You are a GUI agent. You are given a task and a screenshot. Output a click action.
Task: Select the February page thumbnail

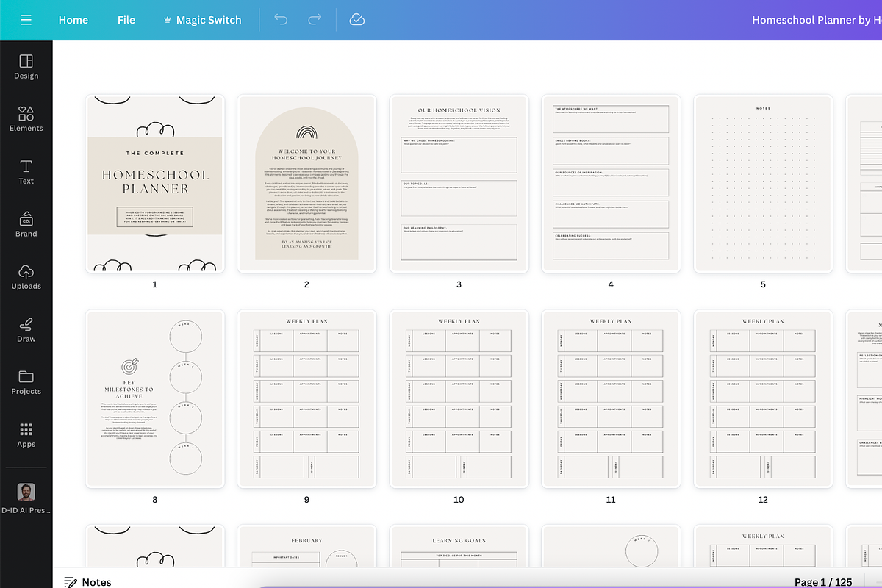coord(306,547)
